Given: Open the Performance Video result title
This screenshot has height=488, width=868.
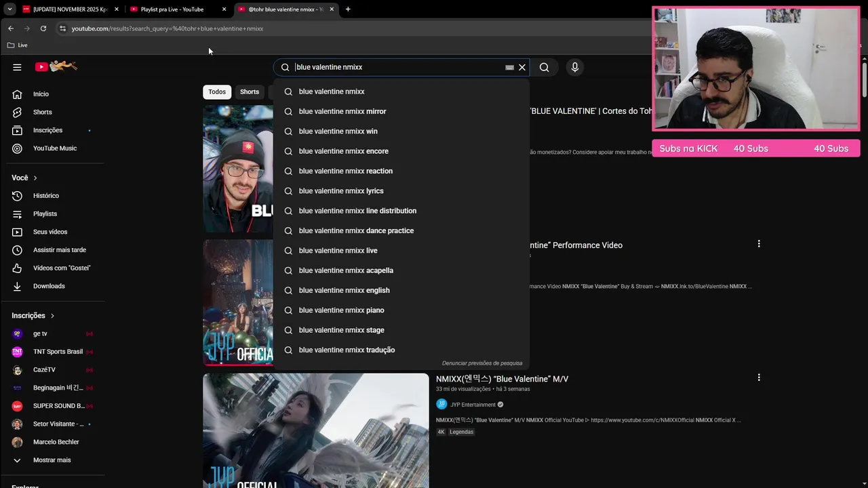Looking at the screenshot, I should [x=576, y=245].
